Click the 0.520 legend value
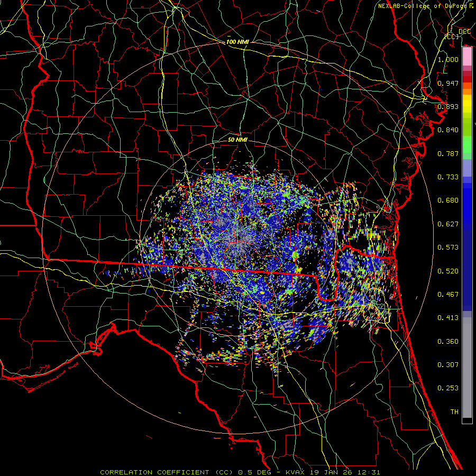Image resolution: width=476 pixels, height=476 pixels. point(448,271)
